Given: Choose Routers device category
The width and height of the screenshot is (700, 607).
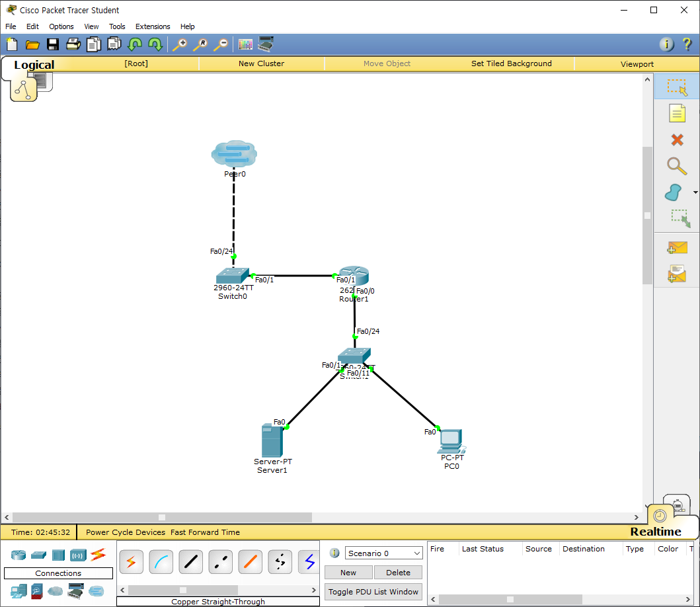Looking at the screenshot, I should pos(19,555).
